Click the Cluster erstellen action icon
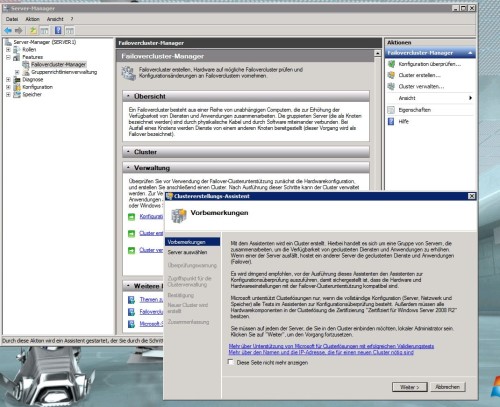500x407 pixels. point(391,75)
